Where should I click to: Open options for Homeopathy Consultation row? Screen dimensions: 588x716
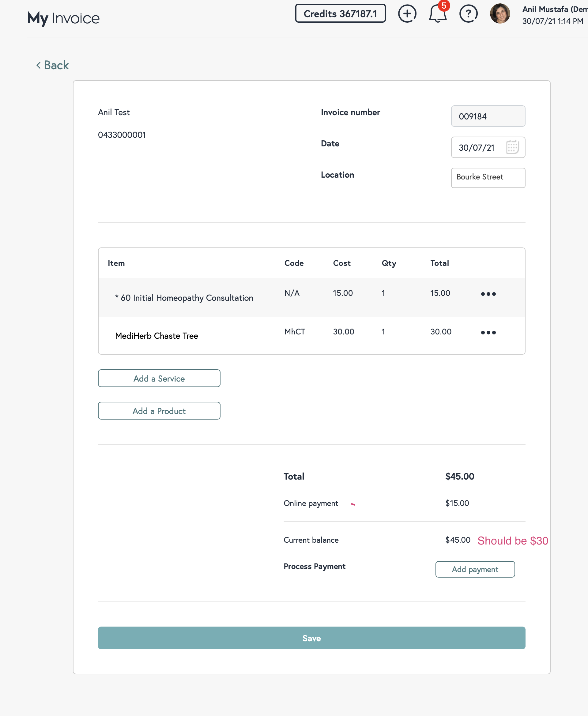[488, 294]
